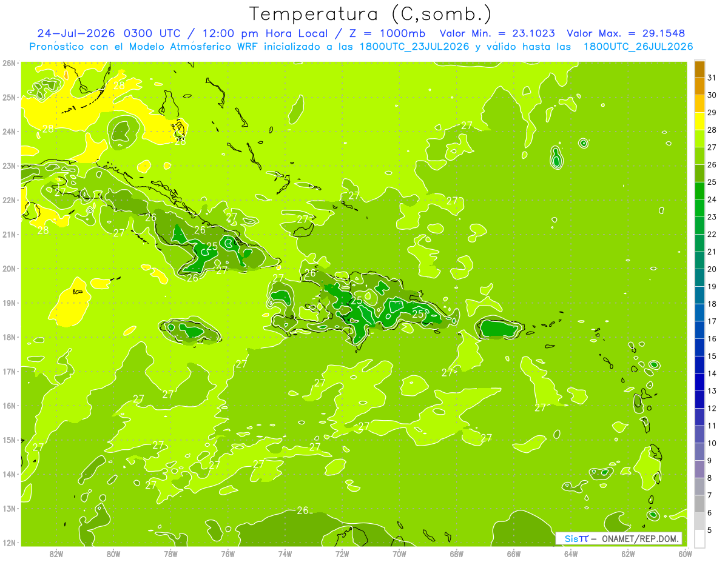Click the color scale label 24
Screen dimensions: 728x562
pyautogui.click(x=712, y=199)
